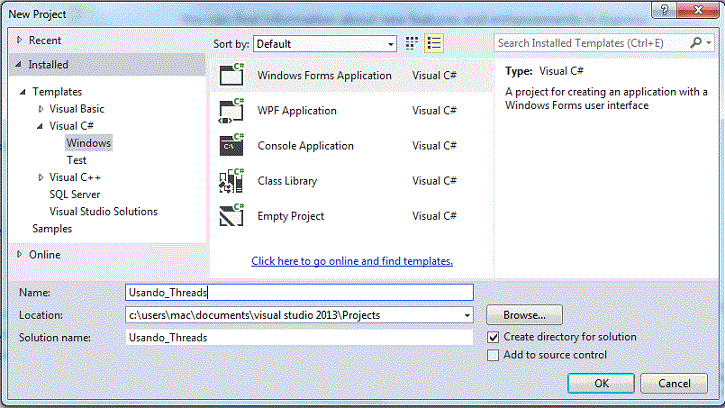The image size is (725, 408).
Task: Select the Windows Forms Application label
Action: 325,75
